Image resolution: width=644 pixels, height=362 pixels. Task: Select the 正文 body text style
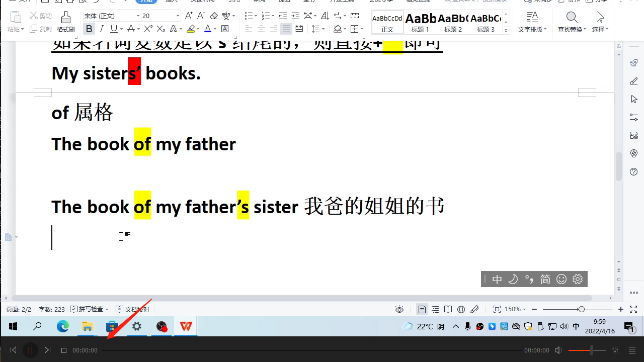pyautogui.click(x=387, y=22)
